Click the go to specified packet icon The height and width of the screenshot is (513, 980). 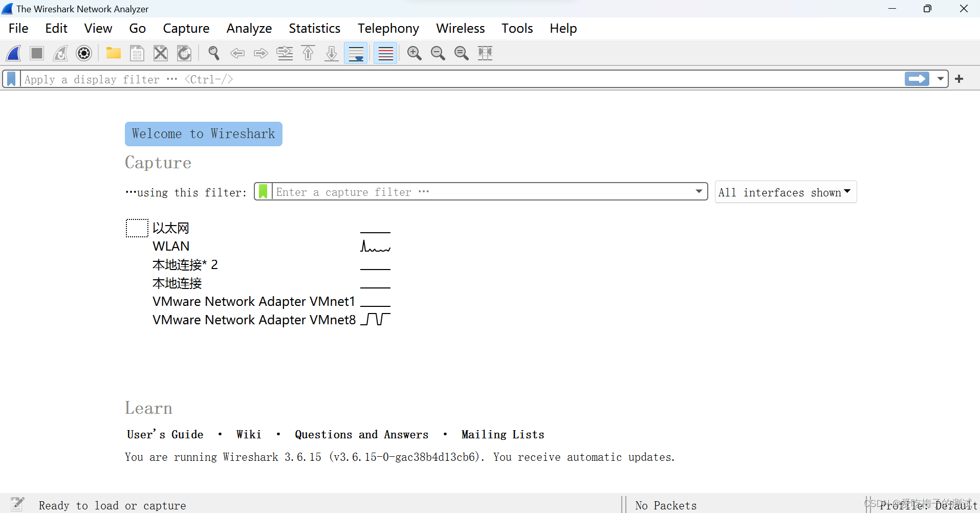tap(285, 53)
